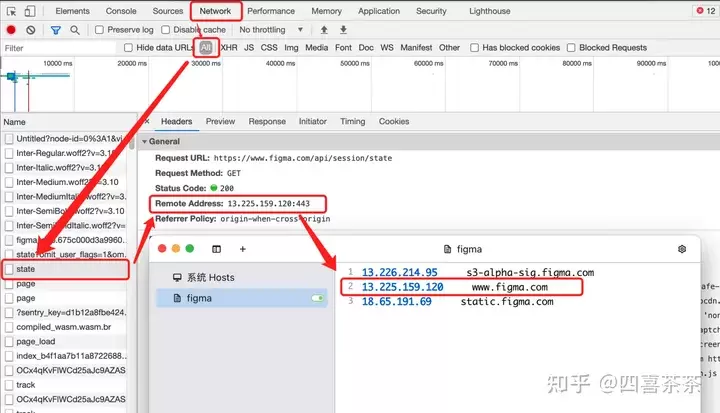Filter requests by Doc
This screenshot has width=720, height=413.
(366, 48)
